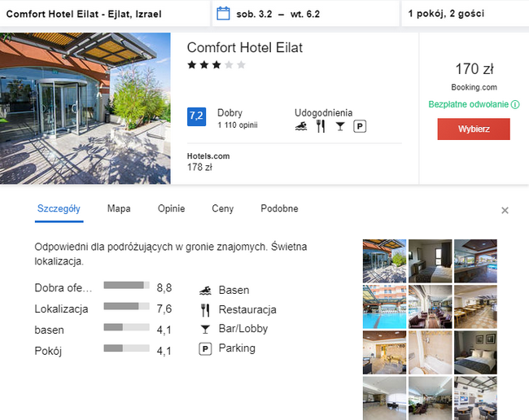Change the 1 pokój, 2 gości selection
This screenshot has height=420, width=529.
(x=466, y=14)
